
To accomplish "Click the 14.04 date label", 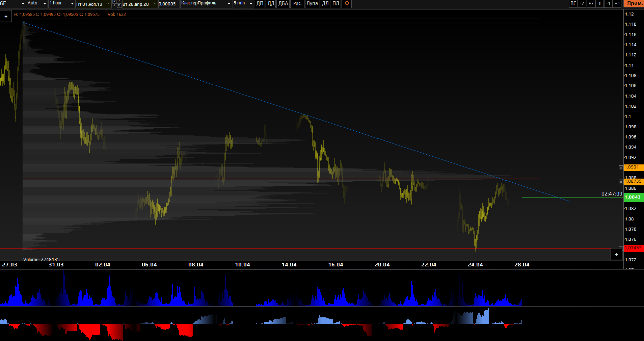I will tap(289, 265).
